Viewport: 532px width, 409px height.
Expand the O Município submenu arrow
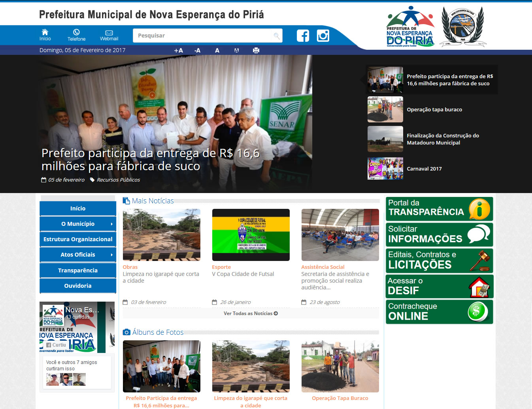[112, 224]
